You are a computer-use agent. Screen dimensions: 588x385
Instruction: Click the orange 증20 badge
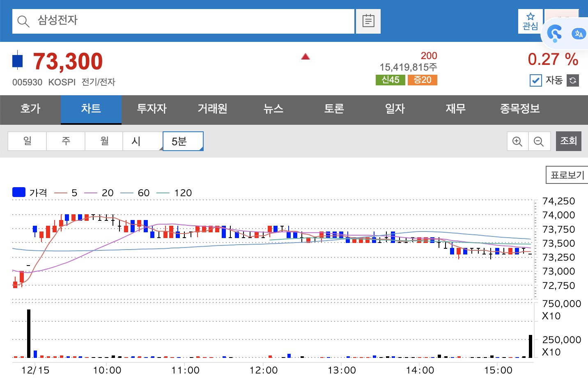tap(423, 80)
